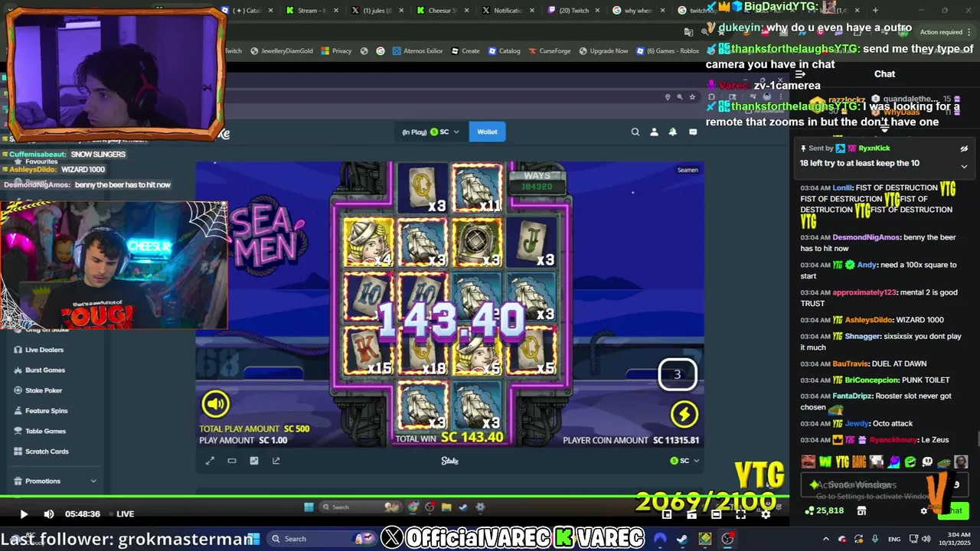Open chat settings gear icon

[924, 510]
